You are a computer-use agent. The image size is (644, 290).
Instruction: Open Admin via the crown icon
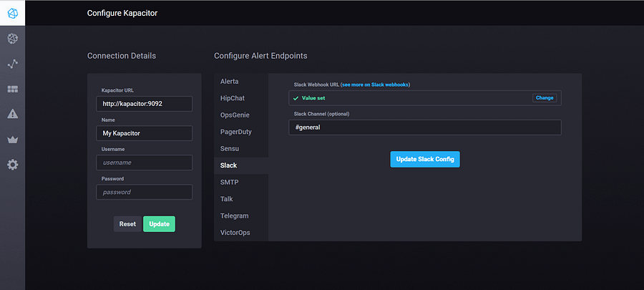pos(12,140)
